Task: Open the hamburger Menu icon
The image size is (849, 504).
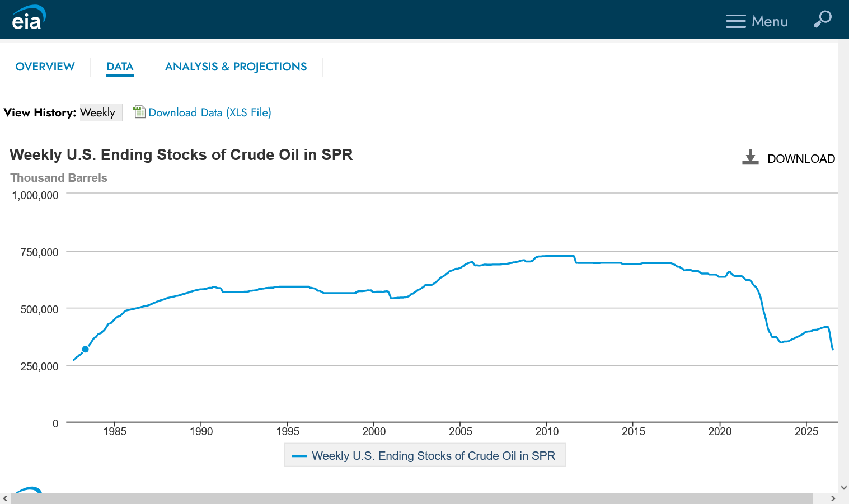Action: click(x=735, y=21)
